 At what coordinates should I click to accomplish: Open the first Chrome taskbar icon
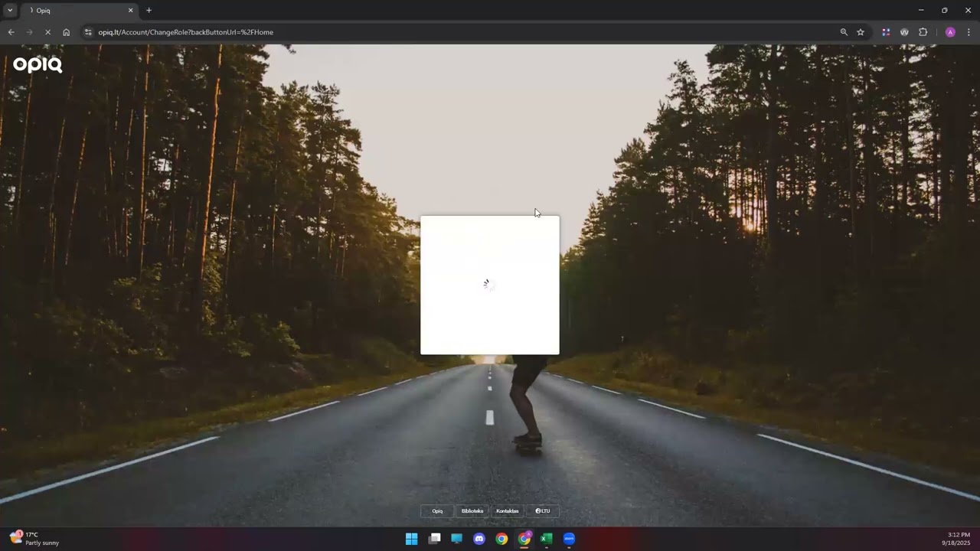pos(501,539)
